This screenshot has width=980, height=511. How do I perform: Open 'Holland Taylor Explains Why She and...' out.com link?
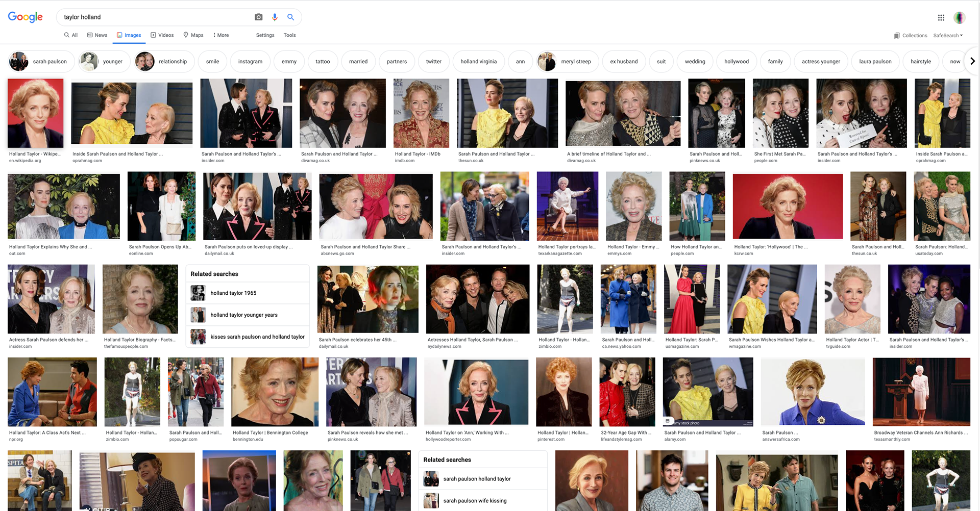[x=51, y=247]
